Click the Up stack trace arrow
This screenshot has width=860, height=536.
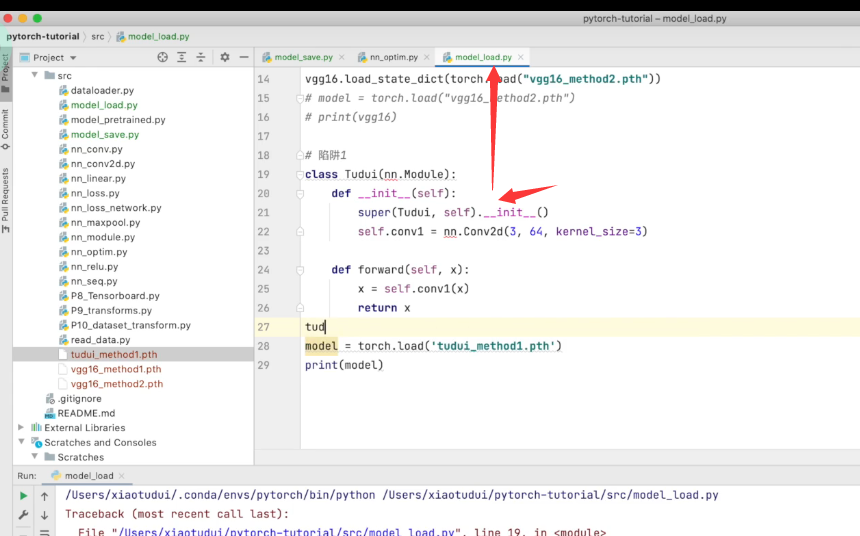pyautogui.click(x=44, y=496)
